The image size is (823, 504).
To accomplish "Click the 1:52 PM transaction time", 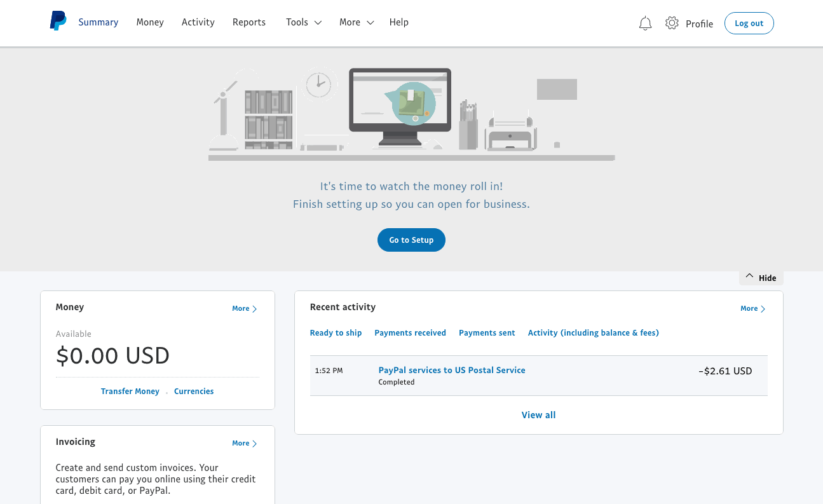I will click(x=329, y=371).
